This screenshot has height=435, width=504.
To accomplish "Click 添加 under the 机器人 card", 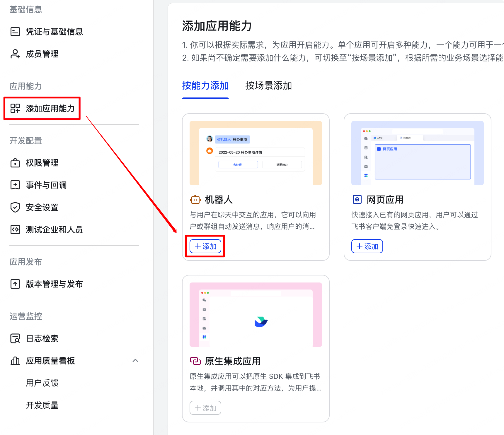I will pyautogui.click(x=205, y=246).
